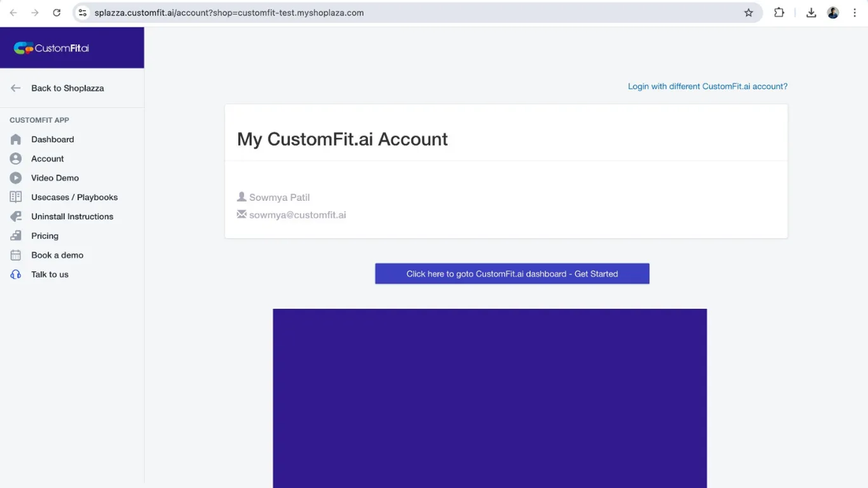
Task: Select the Pricing icon in sidebar
Action: [16, 236]
